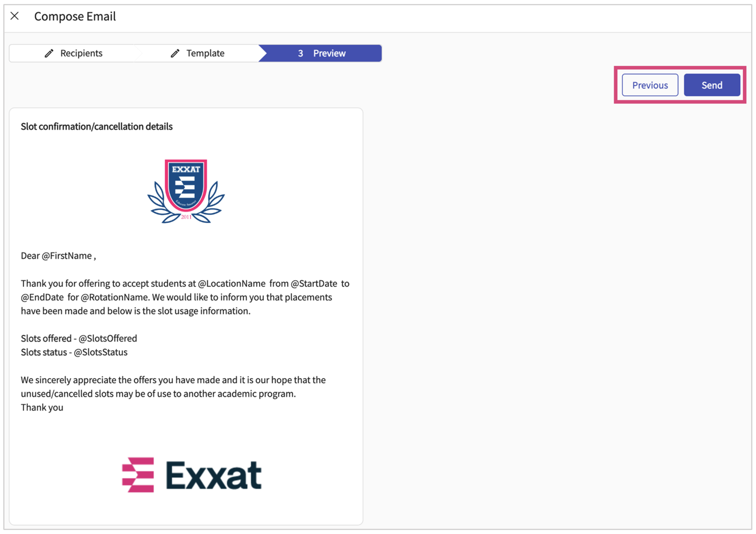756x534 pixels.
Task: Click the Thank you closing line
Action: (42, 407)
